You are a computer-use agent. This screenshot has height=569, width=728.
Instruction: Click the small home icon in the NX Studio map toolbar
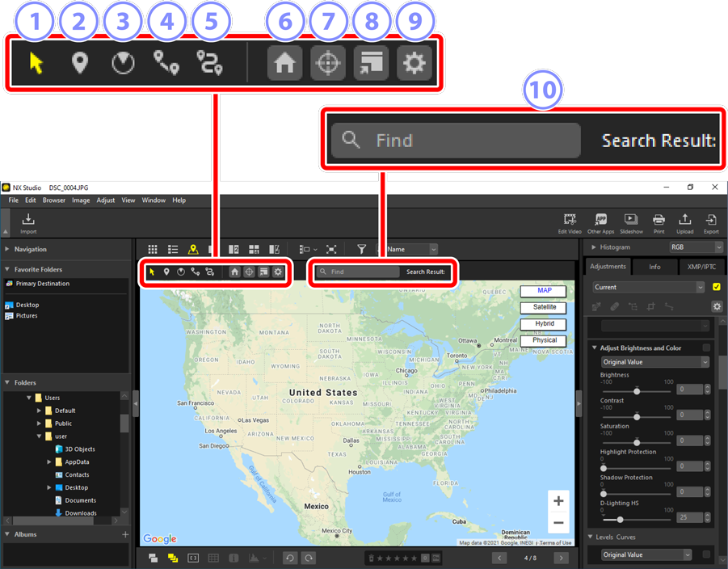(x=235, y=272)
